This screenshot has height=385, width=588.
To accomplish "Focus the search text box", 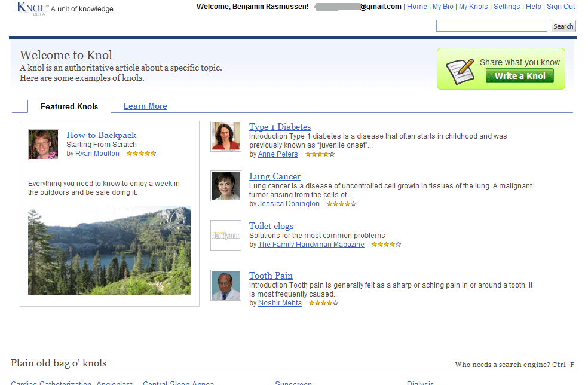I will [x=491, y=26].
